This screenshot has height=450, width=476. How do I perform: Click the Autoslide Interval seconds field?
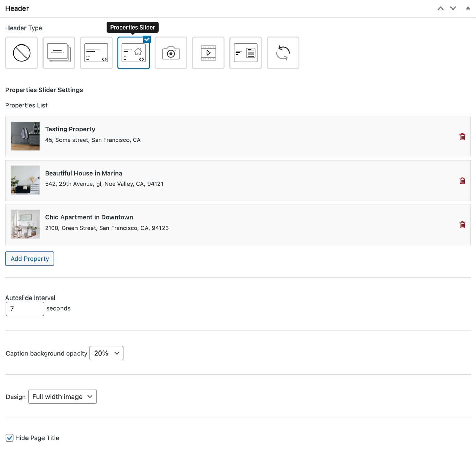click(25, 309)
